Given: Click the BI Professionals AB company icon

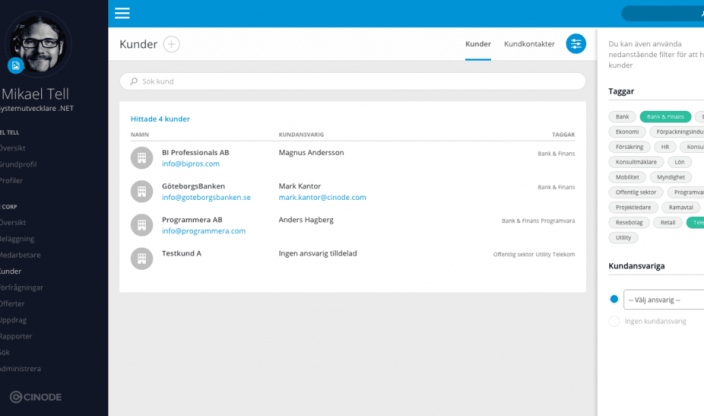Looking at the screenshot, I should tap(141, 158).
